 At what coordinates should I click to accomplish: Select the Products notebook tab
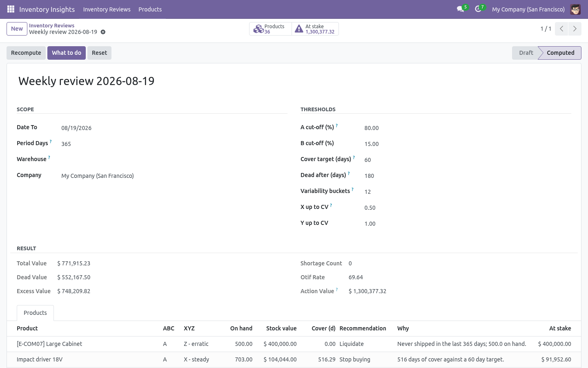tap(35, 313)
